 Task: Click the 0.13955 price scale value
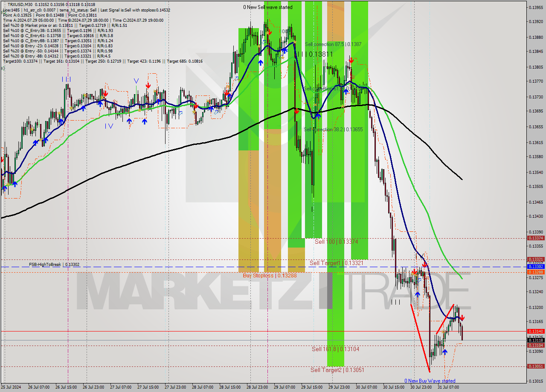(x=536, y=7)
